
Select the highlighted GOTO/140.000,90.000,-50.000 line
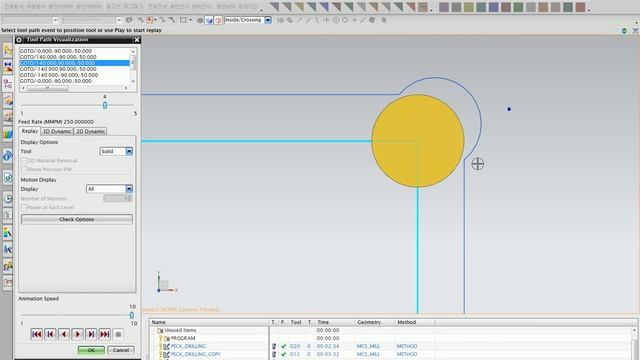point(74,63)
